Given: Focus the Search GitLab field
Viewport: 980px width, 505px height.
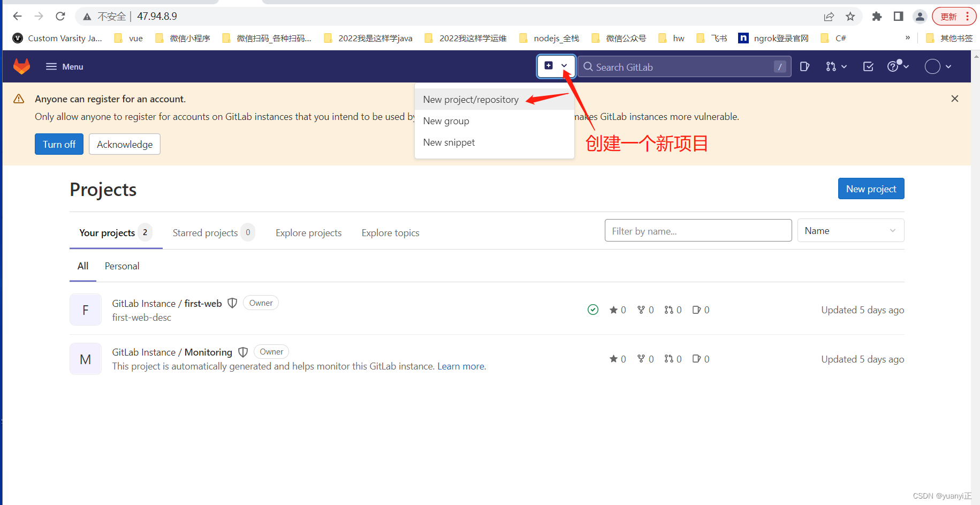Looking at the screenshot, I should pyautogui.click(x=684, y=67).
